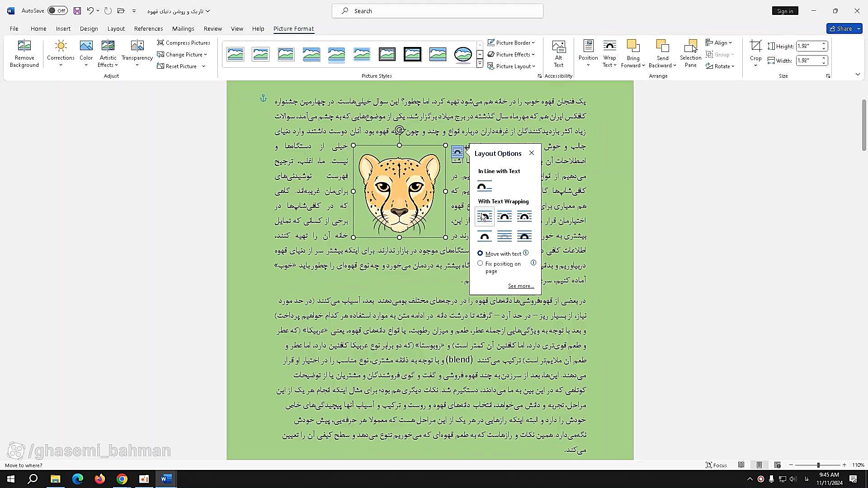This screenshot has width=868, height=488.
Task: Select Move with text radio button
Action: [x=480, y=253]
